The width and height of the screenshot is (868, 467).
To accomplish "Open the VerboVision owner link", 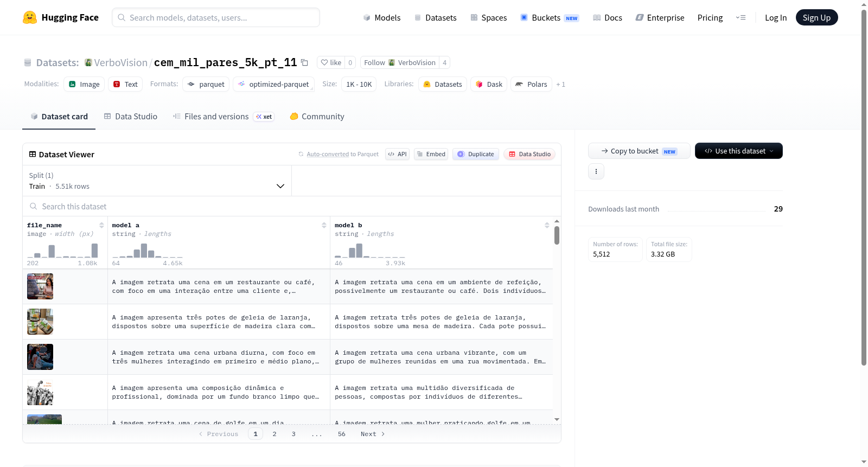I will tap(120, 62).
